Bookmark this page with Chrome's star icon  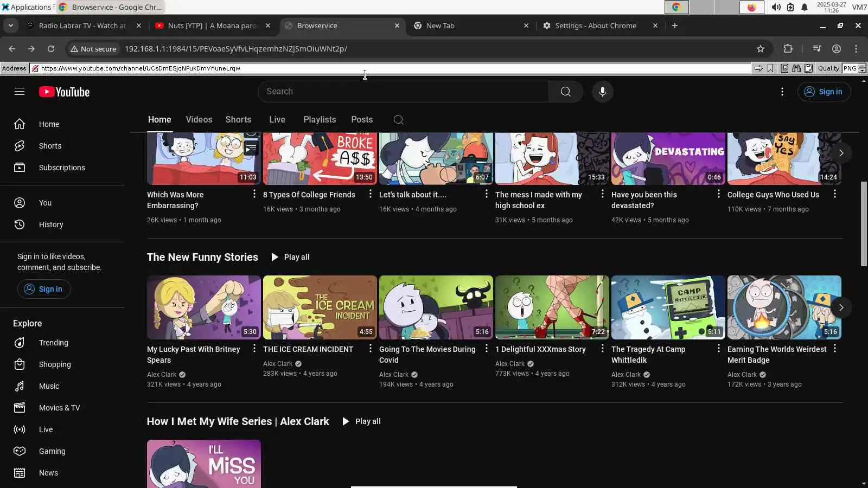click(x=761, y=49)
